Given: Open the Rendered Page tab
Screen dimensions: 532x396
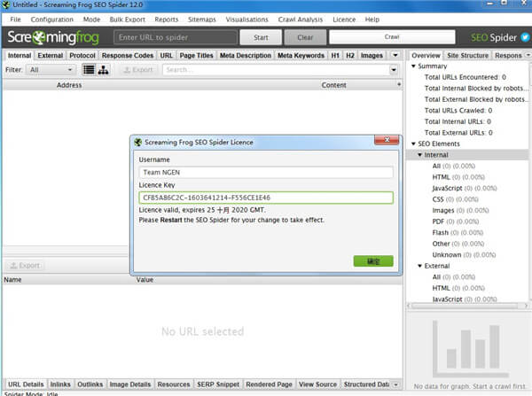Looking at the screenshot, I should pyautogui.click(x=269, y=384).
